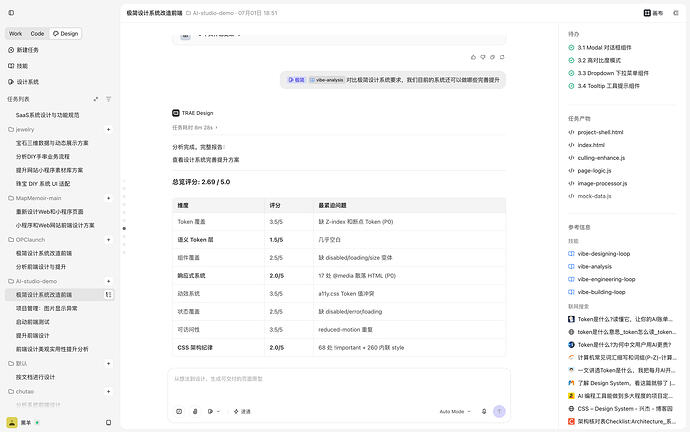Switch to the Code tab
The width and height of the screenshot is (690, 432).
[x=37, y=33]
